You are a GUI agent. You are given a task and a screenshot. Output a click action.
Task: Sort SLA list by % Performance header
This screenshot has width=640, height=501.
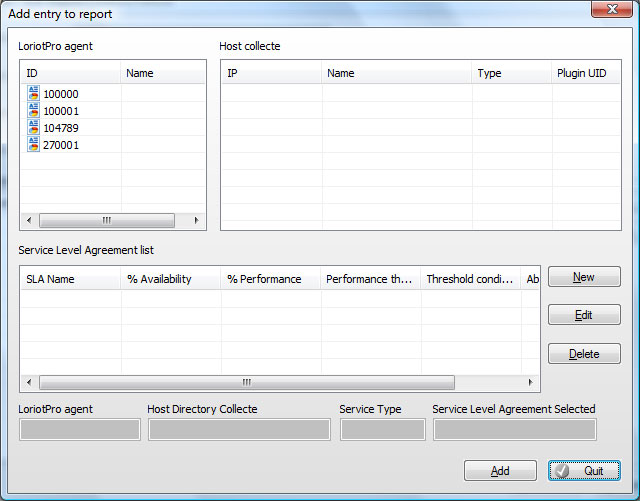tap(271, 279)
